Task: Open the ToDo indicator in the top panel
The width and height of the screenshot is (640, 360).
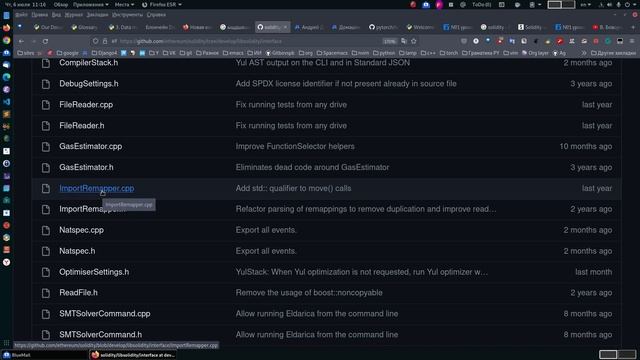Action: pyautogui.click(x=482, y=4)
